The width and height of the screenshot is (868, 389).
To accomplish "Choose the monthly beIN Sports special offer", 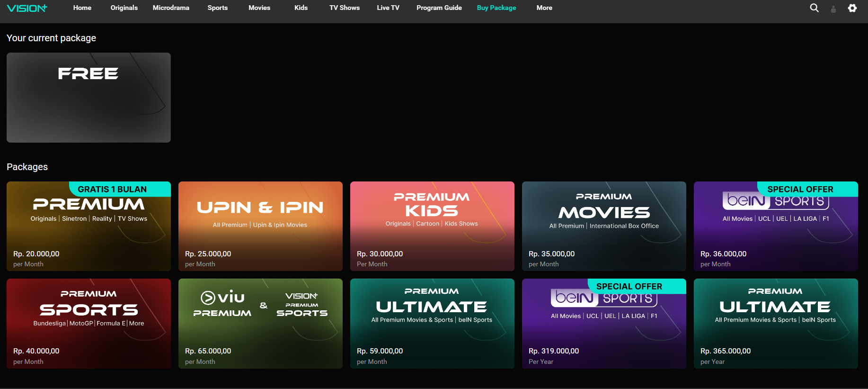I will click(x=776, y=226).
